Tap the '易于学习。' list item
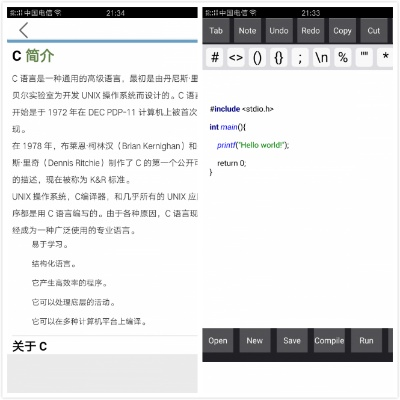 pos(50,244)
